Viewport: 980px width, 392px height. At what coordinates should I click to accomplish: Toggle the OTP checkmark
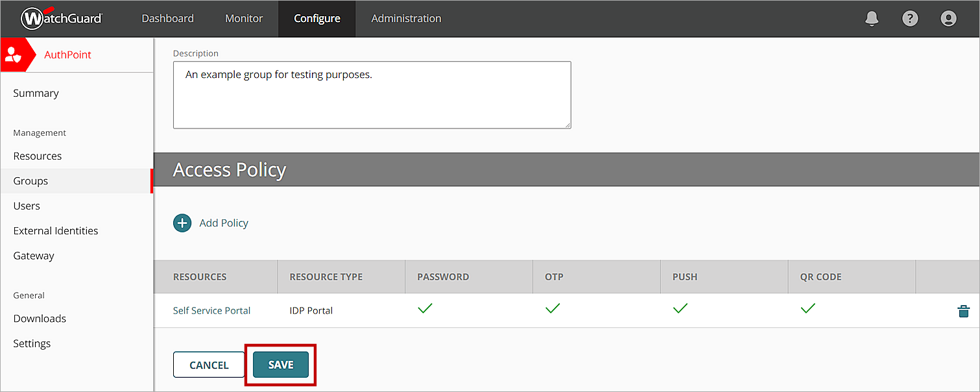[x=553, y=309]
